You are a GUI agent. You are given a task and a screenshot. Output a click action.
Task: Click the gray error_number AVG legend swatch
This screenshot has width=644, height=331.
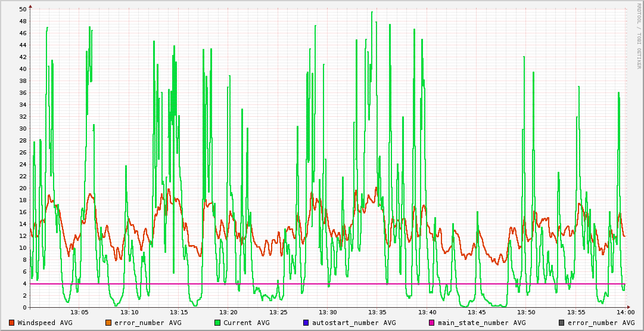click(562, 323)
